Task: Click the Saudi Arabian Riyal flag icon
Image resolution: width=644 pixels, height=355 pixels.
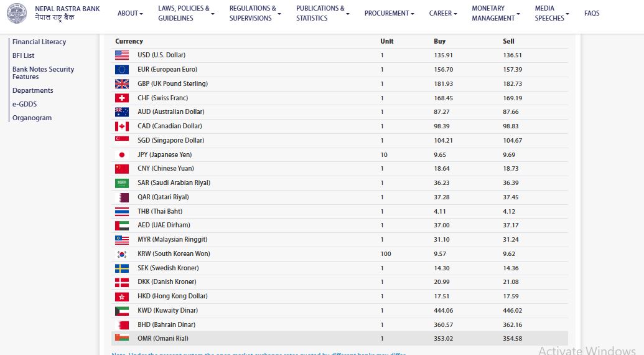Action: click(x=122, y=183)
